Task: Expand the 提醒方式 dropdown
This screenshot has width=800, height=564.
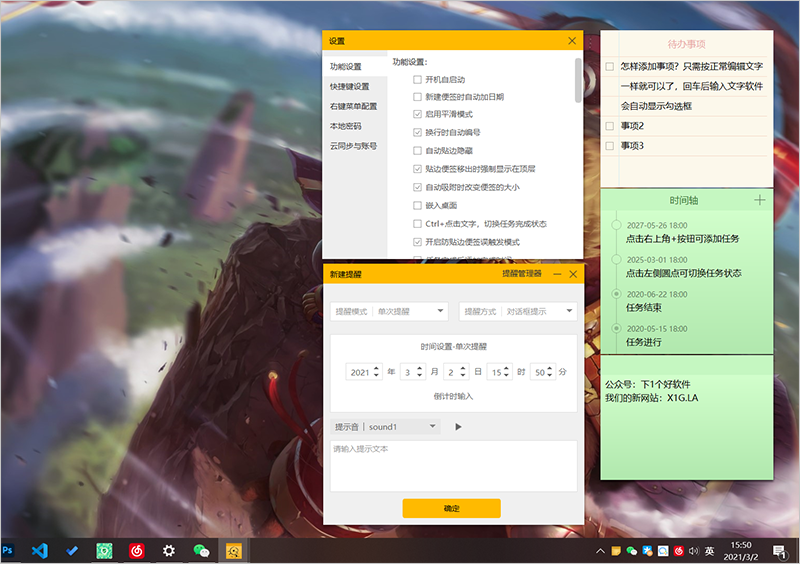Action: coord(518,312)
